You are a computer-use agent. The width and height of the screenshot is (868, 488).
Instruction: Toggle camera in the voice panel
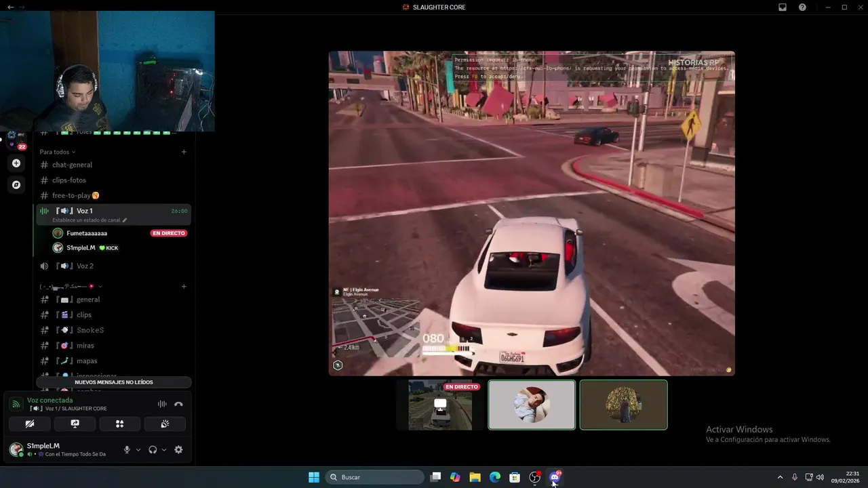coord(30,424)
